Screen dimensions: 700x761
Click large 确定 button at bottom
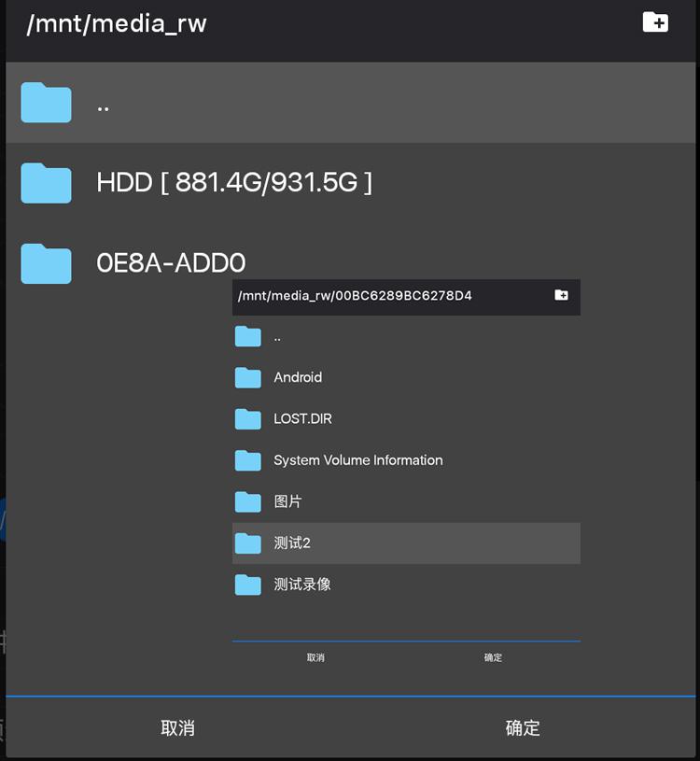tap(523, 728)
